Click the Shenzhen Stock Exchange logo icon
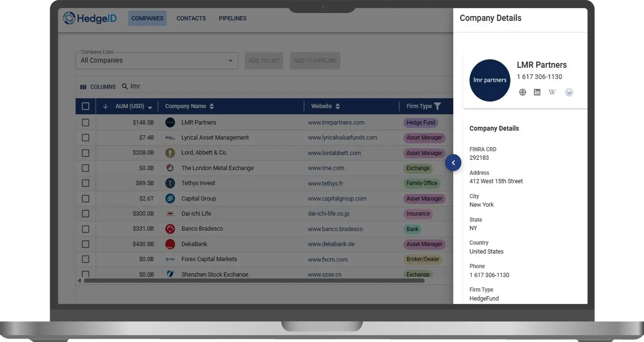644x342 pixels. (x=170, y=274)
